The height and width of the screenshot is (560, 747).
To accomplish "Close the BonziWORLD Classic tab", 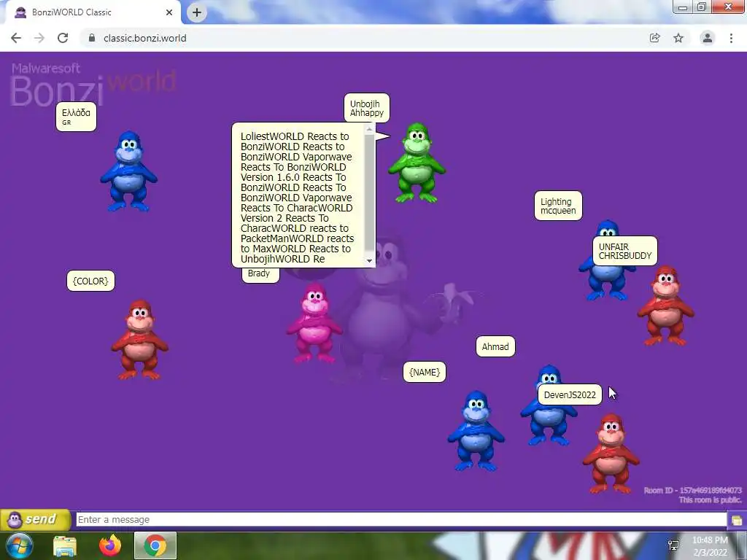I will tap(169, 12).
